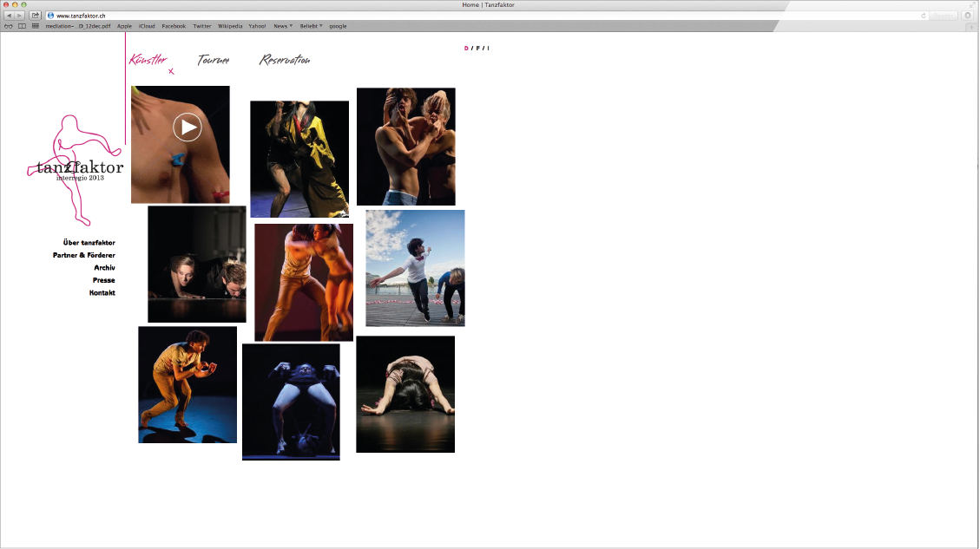
Task: Open the Facebook bookmark
Action: point(174,26)
